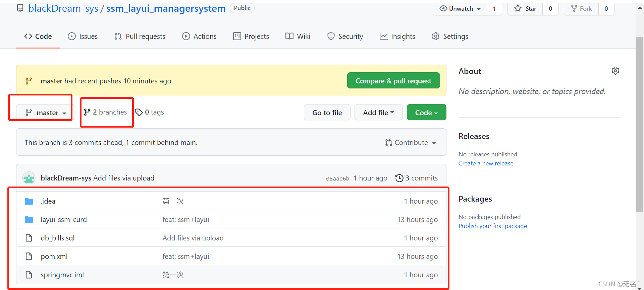The width and height of the screenshot is (644, 290).
Task: Open the layui_ssm_curd folder name
Action: pos(64,220)
